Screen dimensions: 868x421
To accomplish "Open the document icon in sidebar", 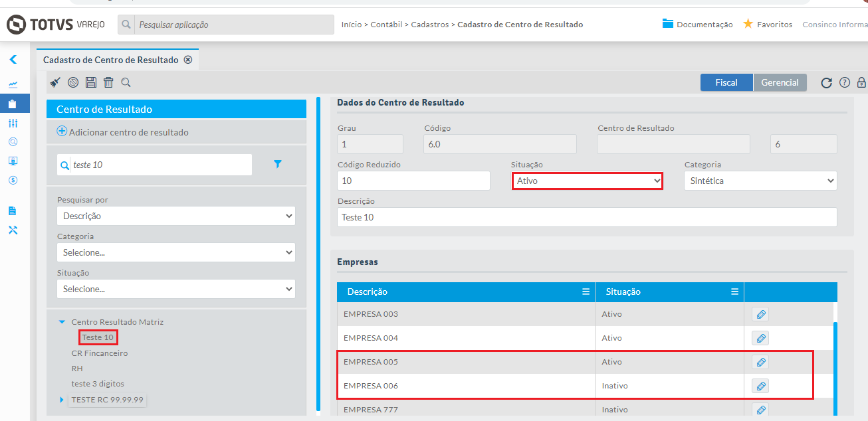I will tap(13, 211).
